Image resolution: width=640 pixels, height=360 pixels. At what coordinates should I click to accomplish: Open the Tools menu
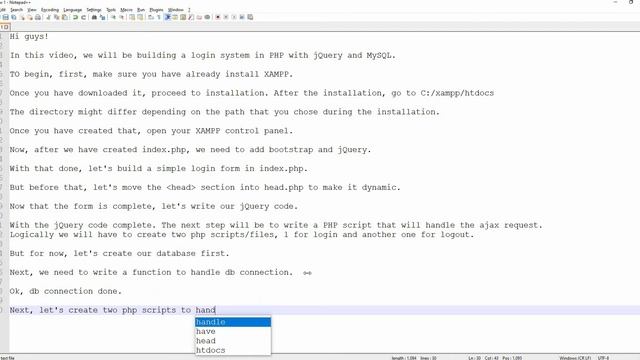point(111,10)
